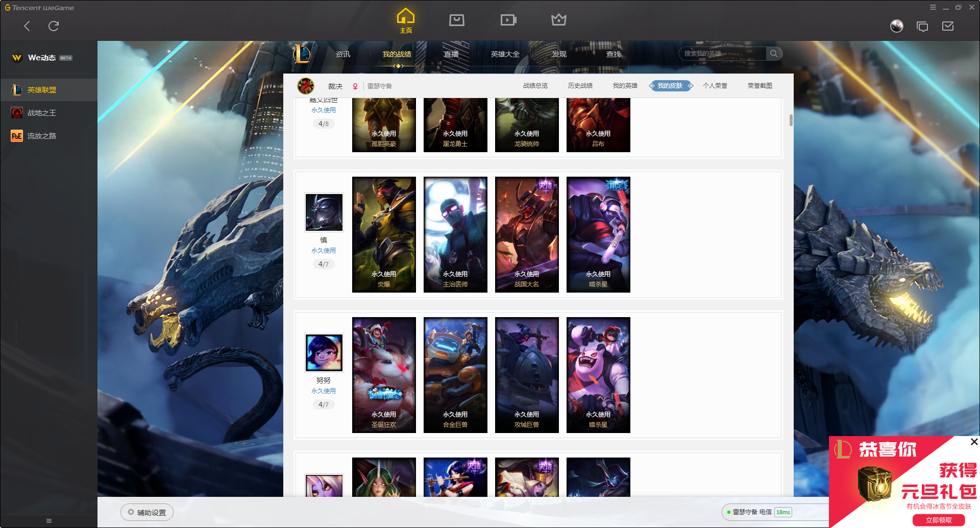
Task: Open the 龙骑统帅 skin card
Action: click(x=527, y=125)
